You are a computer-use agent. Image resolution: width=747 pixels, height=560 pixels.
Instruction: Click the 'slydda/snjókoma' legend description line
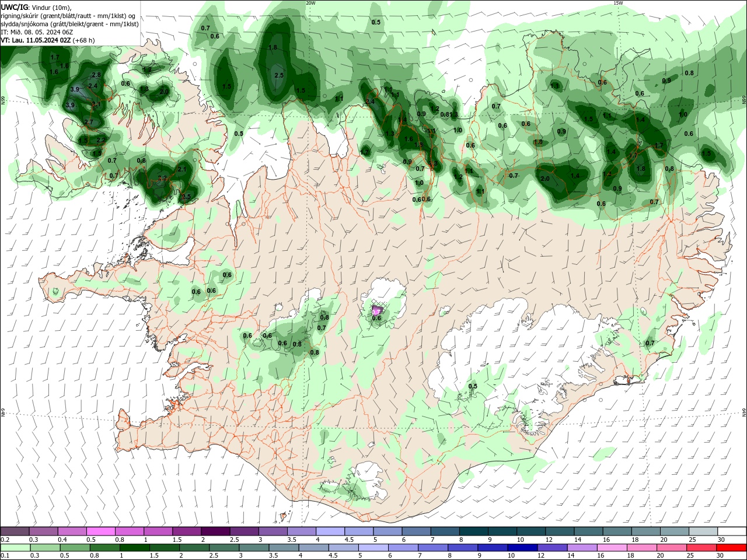tap(69, 24)
